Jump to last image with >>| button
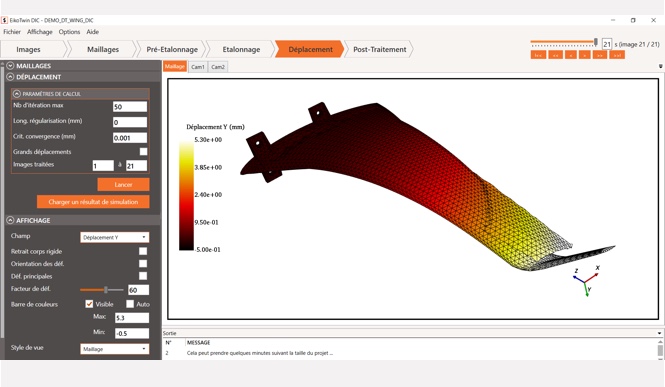The image size is (665, 387). (x=617, y=55)
